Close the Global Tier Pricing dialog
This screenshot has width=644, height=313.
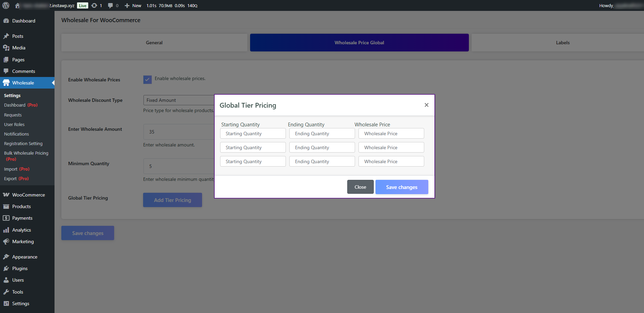[426, 105]
